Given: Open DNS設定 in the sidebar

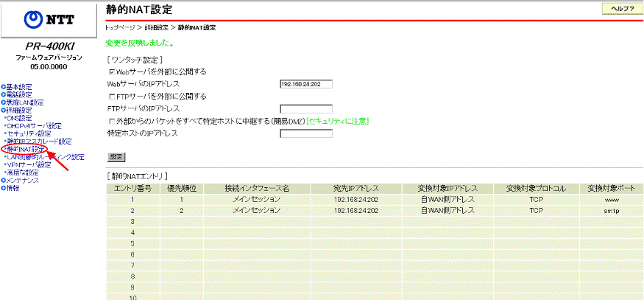Looking at the screenshot, I should point(20,118).
